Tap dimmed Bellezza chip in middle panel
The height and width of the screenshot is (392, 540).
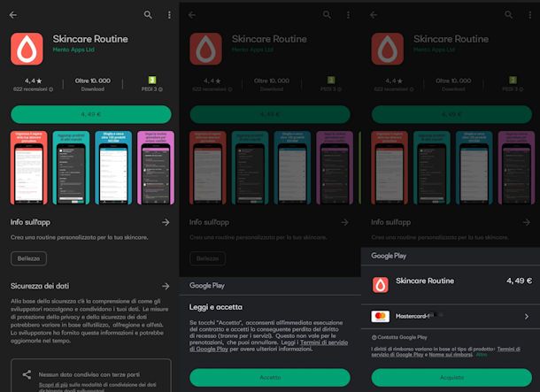208,258
